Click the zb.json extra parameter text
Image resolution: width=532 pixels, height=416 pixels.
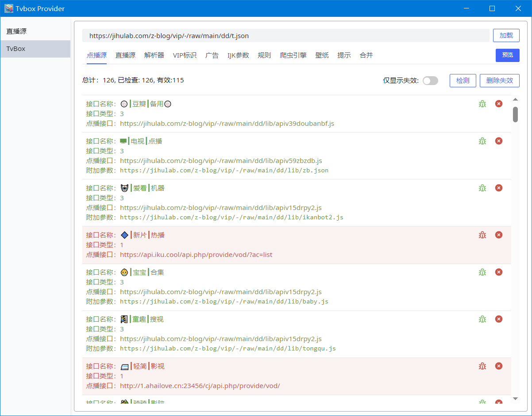[x=224, y=171]
